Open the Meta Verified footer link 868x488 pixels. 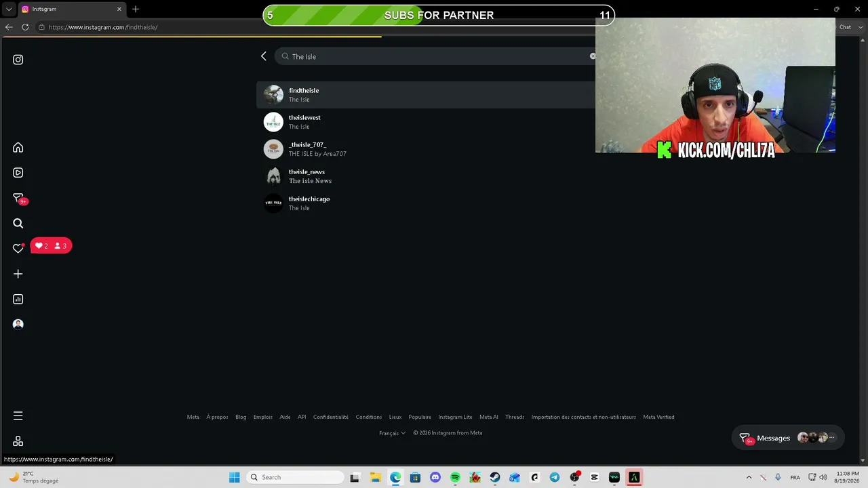coord(658,418)
